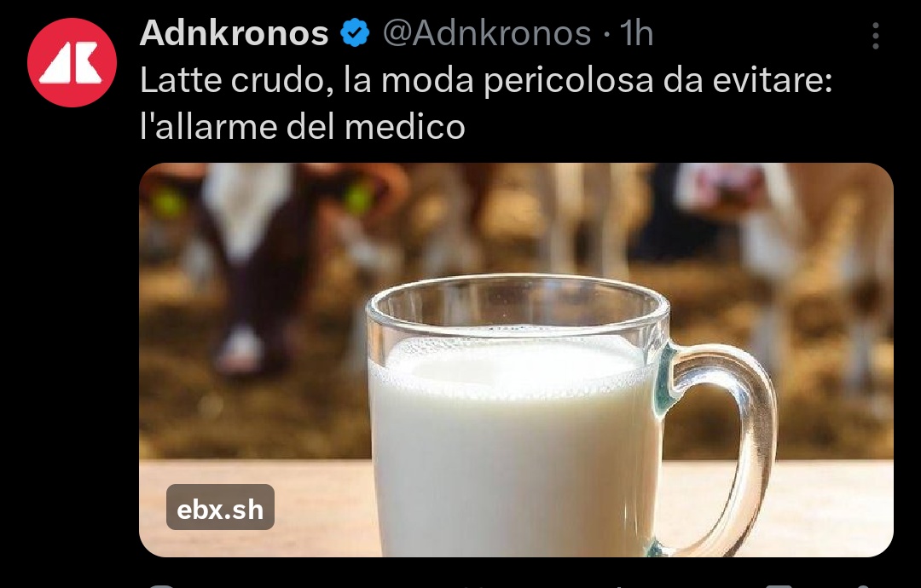Click the white K letter in the logo

point(87,62)
